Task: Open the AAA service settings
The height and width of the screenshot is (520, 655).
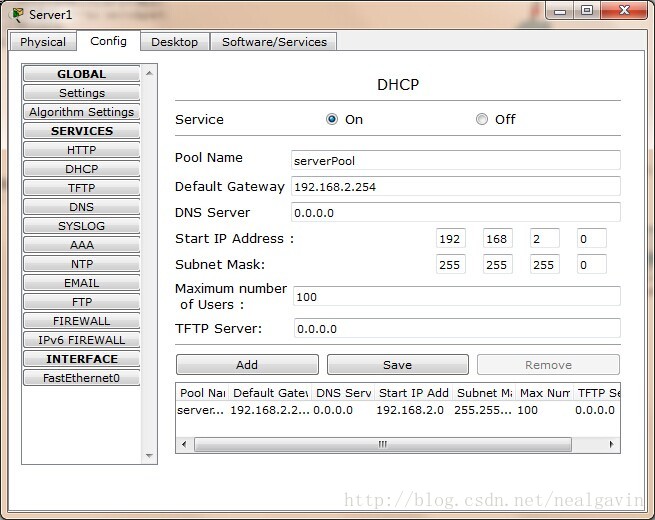Action: 81,245
